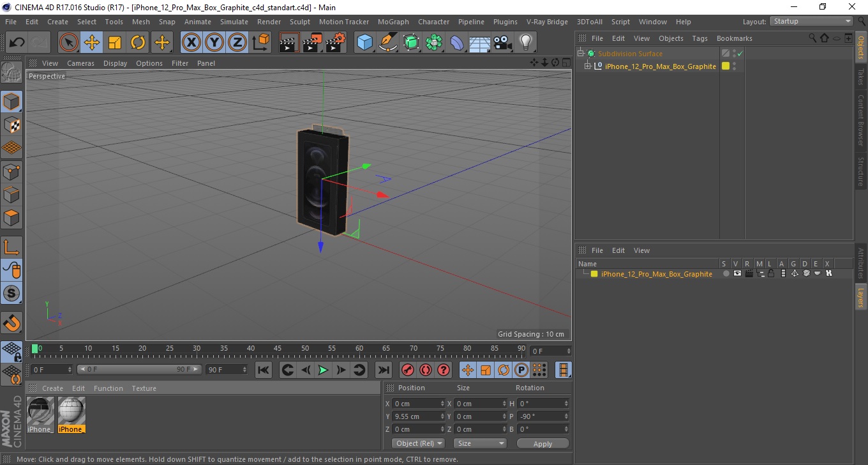Screen dimensions: 868x465
Task: Switch to Points mode
Action: (11, 171)
